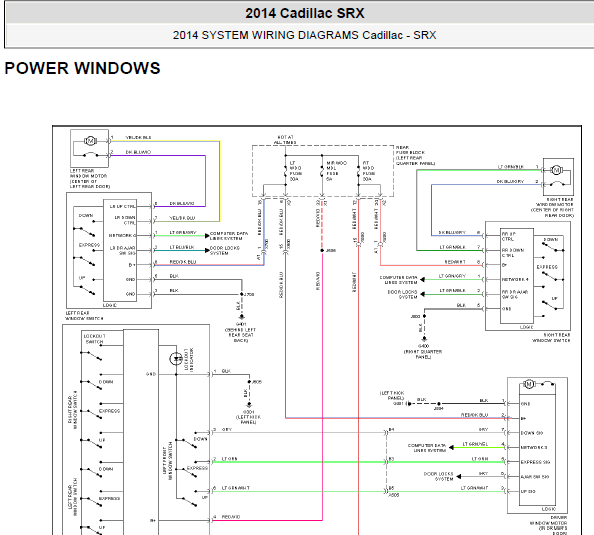Click the 'LR DOWN CTRL' pin label
Image resolution: width=594 pixels, height=535 pixels.
tap(125, 220)
